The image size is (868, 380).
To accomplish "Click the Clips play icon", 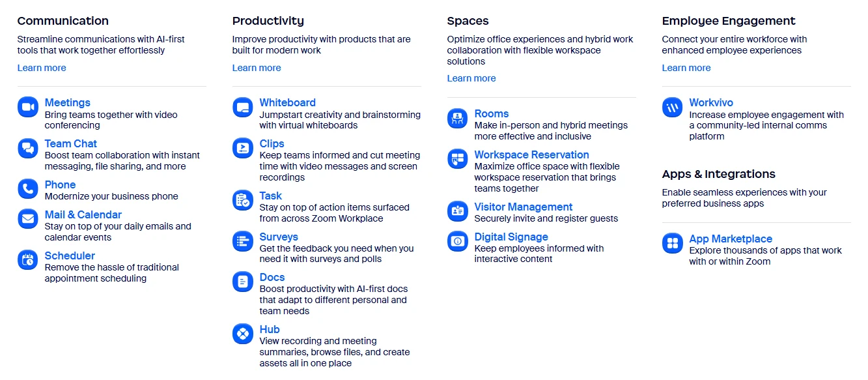I will (243, 148).
